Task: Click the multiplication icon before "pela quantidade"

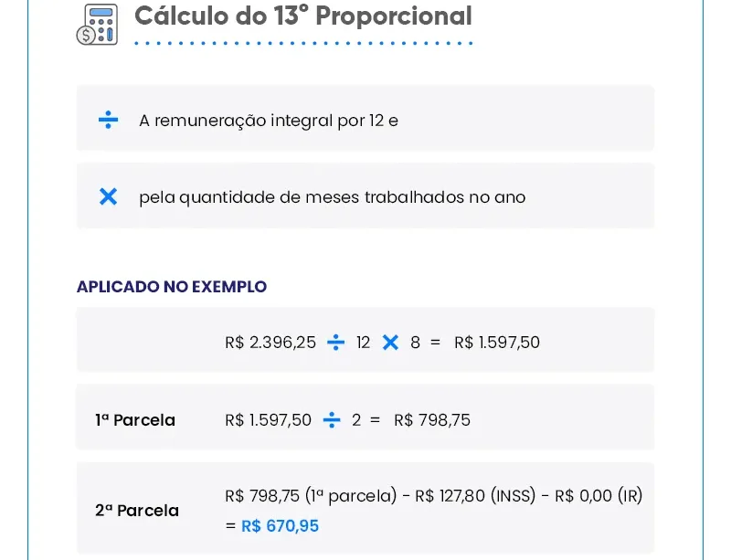Action: coord(108,196)
